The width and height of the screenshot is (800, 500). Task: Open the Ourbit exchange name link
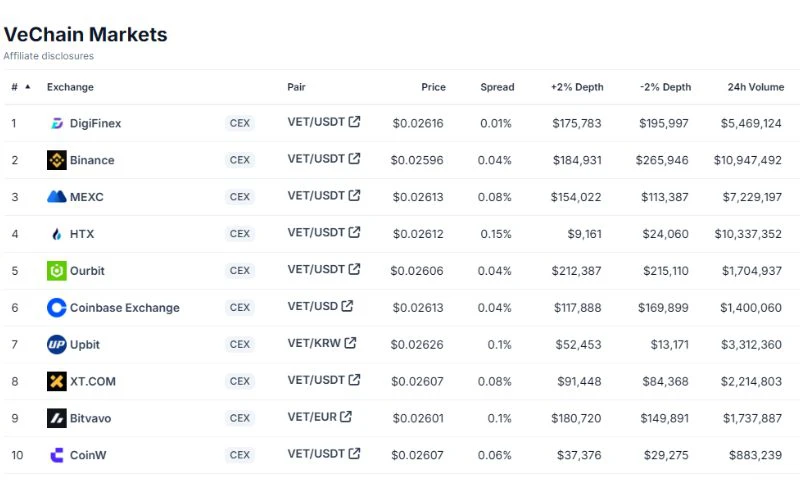[x=87, y=270]
